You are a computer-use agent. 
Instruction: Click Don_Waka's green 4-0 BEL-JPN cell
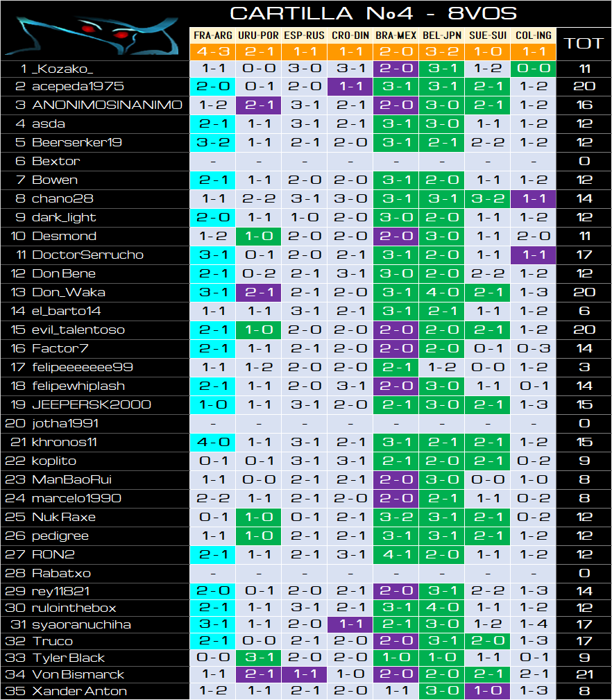(442, 292)
